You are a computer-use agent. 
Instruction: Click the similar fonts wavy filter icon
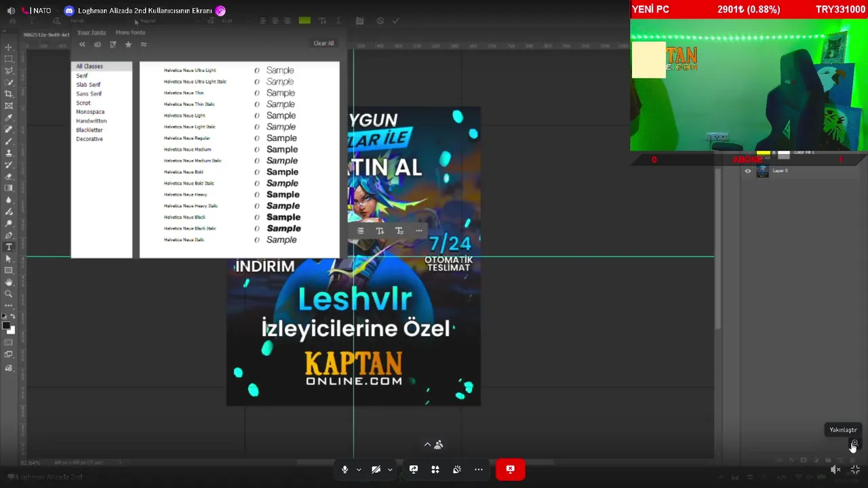click(x=144, y=45)
